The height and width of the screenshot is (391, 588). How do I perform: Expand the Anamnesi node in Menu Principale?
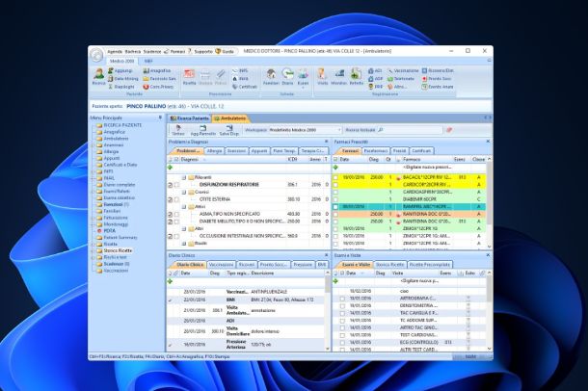pyautogui.click(x=94, y=145)
